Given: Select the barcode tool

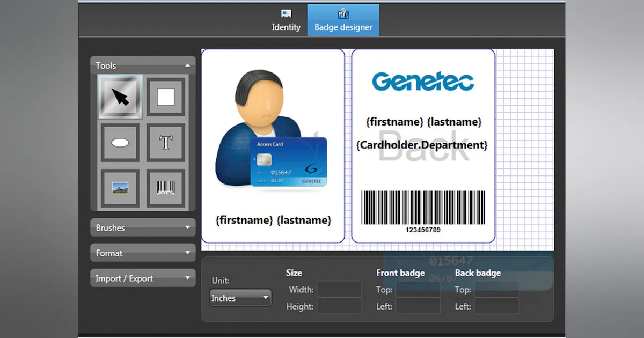Looking at the screenshot, I should pyautogui.click(x=166, y=188).
